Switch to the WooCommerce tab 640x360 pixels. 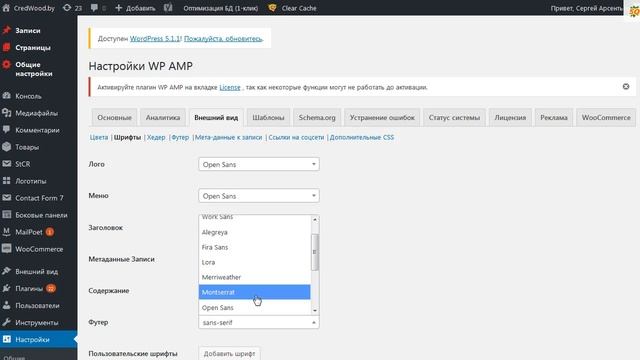(606, 118)
